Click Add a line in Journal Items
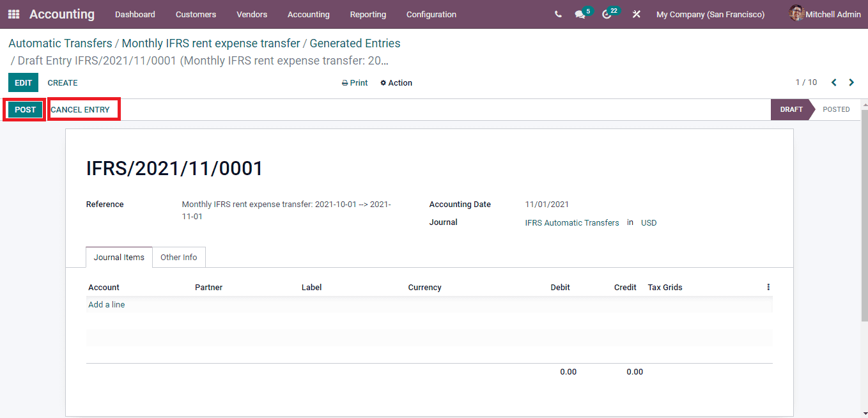868x418 pixels. (x=106, y=304)
